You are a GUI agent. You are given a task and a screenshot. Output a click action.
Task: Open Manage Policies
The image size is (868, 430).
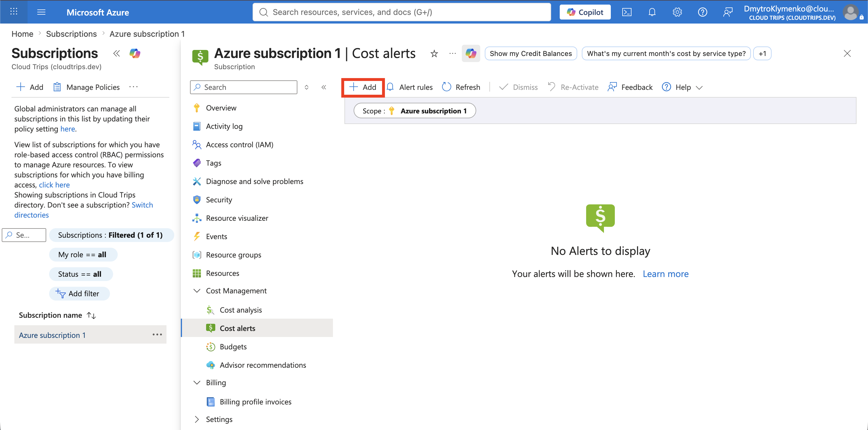point(87,87)
